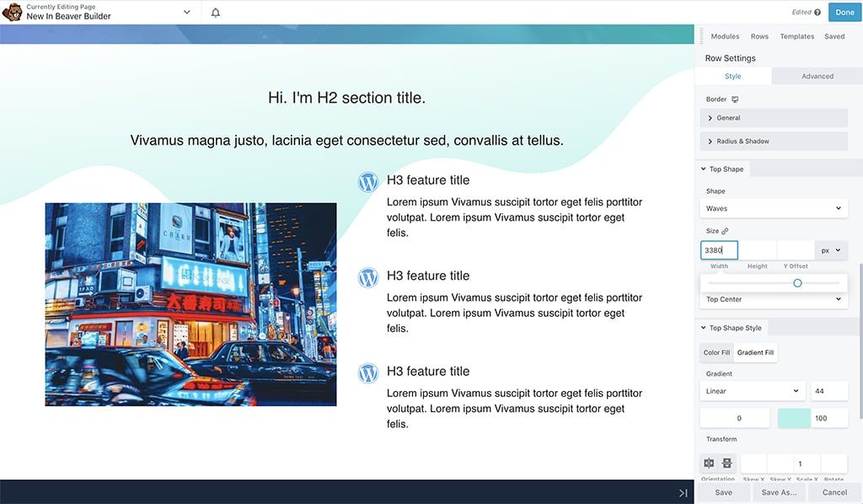Open the Templates tab

tap(796, 36)
